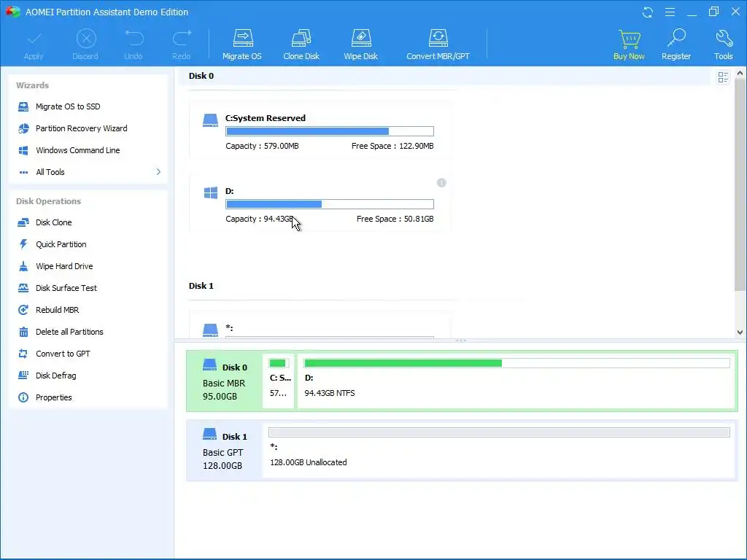747x560 pixels.
Task: Click the Apply checkmark button
Action: [x=34, y=44]
